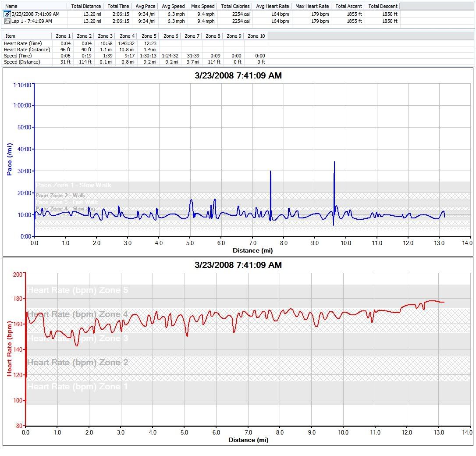Click the Zone 4 column header
476x456 pixels.
[x=127, y=36]
